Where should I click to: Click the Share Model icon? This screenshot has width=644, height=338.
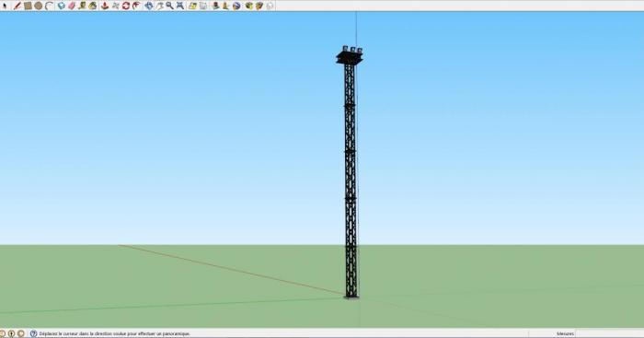[x=259, y=6]
